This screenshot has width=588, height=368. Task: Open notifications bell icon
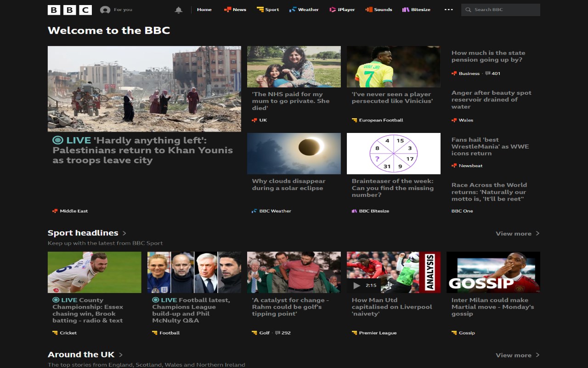click(179, 10)
